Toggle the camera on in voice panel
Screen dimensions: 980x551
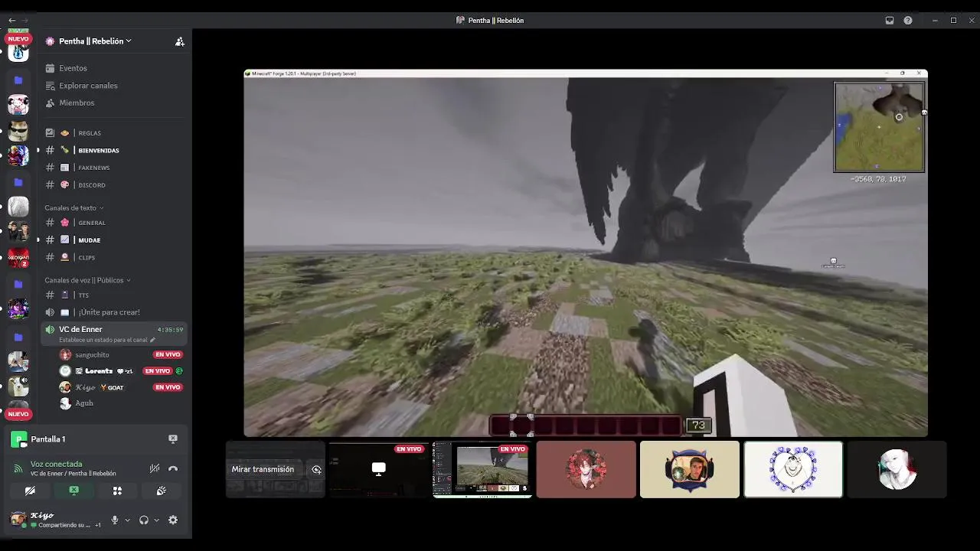coord(30,491)
